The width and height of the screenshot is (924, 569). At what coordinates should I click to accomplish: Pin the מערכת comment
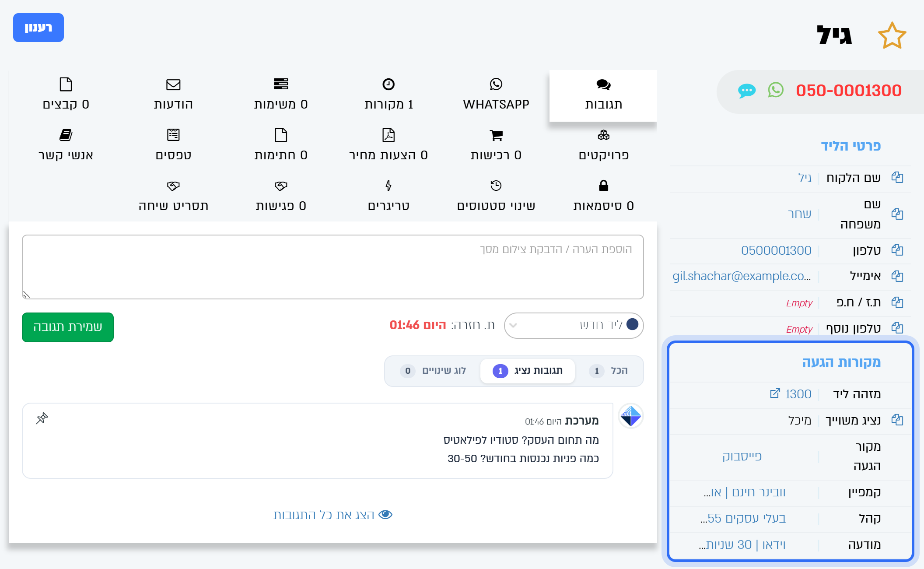click(42, 418)
